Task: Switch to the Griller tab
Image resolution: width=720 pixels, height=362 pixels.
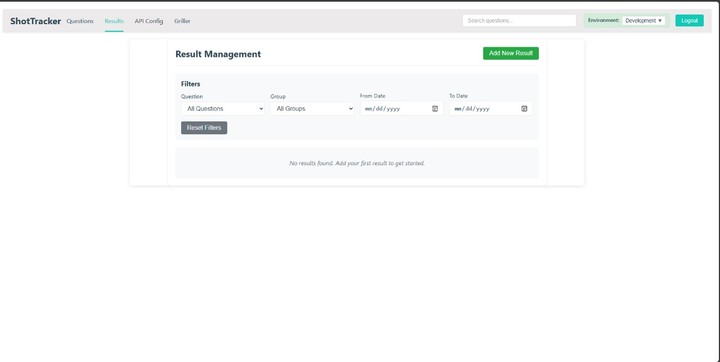Action: [182, 21]
